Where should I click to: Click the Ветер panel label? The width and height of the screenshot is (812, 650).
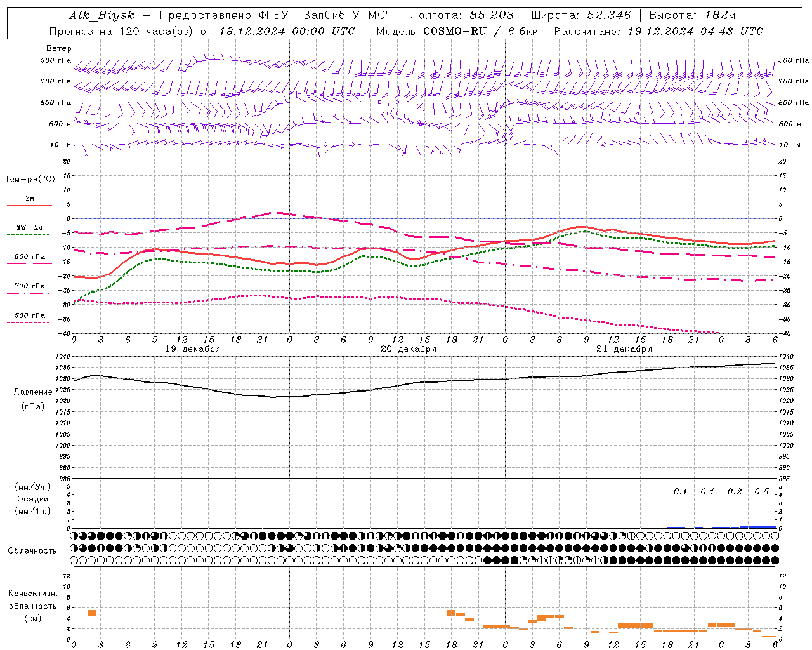(x=59, y=48)
